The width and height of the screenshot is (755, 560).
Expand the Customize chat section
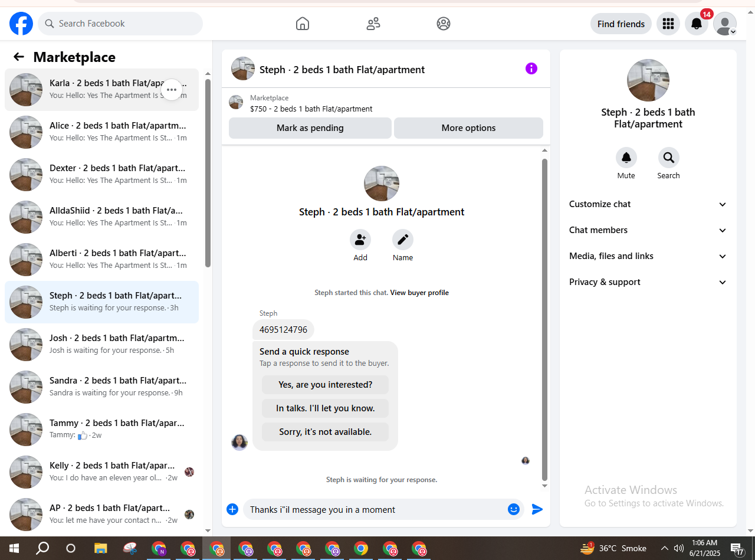[x=648, y=204]
